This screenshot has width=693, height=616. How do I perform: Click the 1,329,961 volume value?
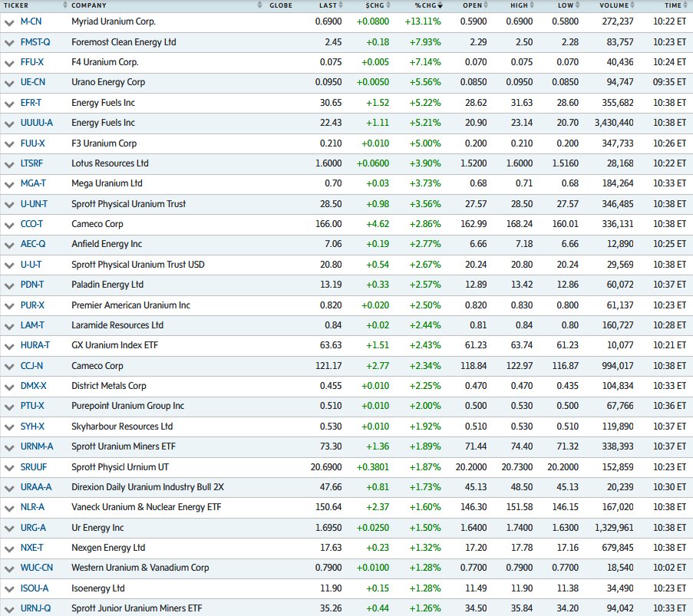coord(613,527)
